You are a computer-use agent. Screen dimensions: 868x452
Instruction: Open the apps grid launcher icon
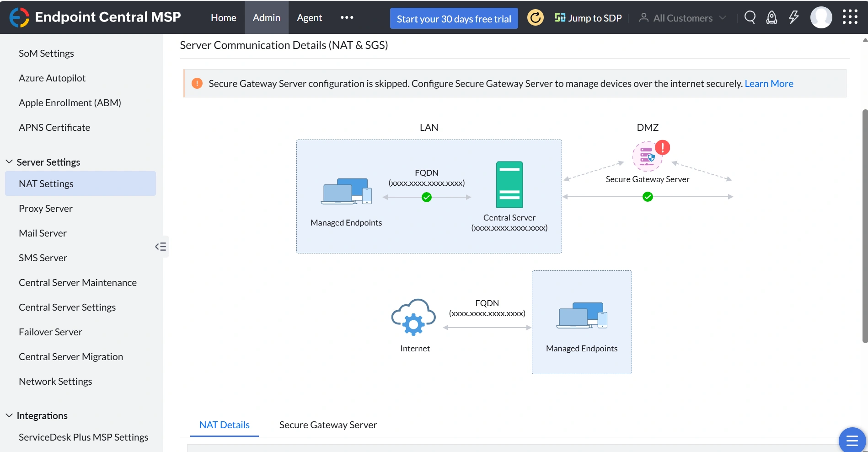pyautogui.click(x=850, y=17)
